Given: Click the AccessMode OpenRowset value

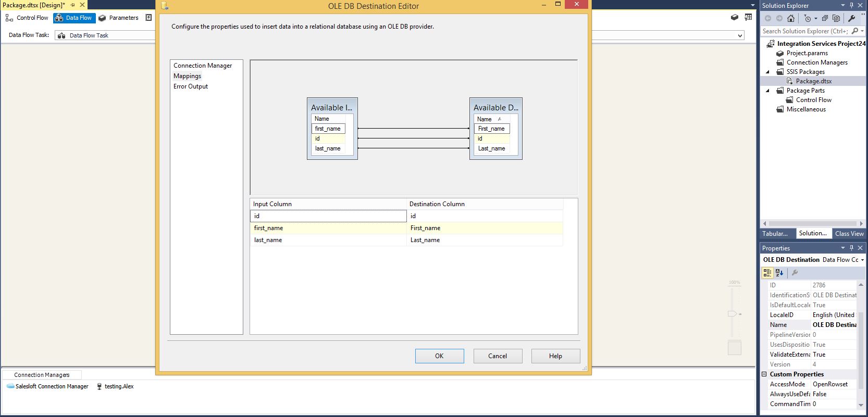Looking at the screenshot, I should click(834, 384).
